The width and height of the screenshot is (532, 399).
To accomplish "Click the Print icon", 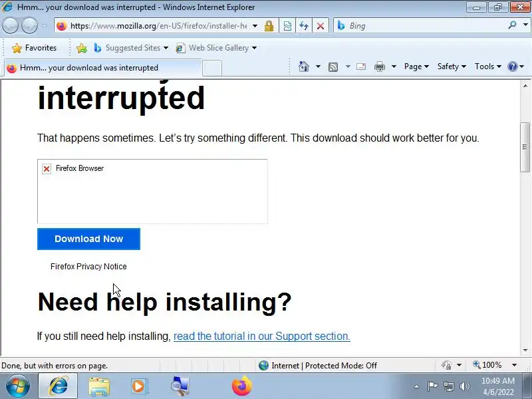I will (379, 66).
